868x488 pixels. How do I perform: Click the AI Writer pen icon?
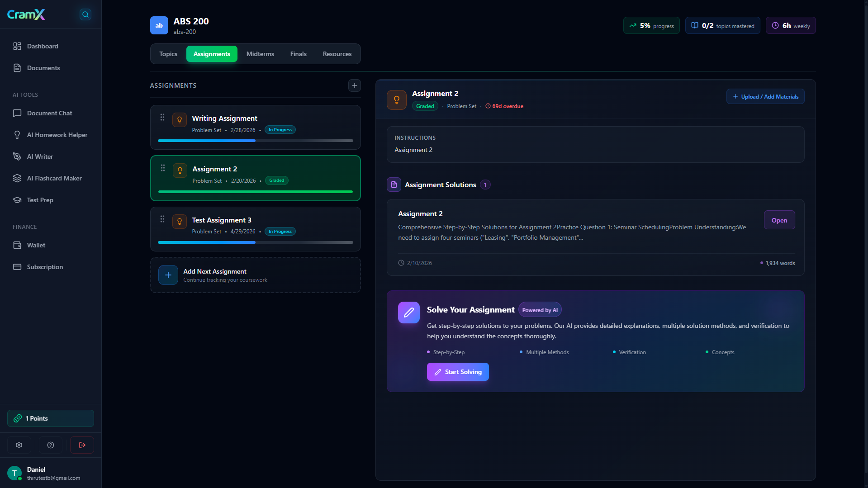[17, 156]
